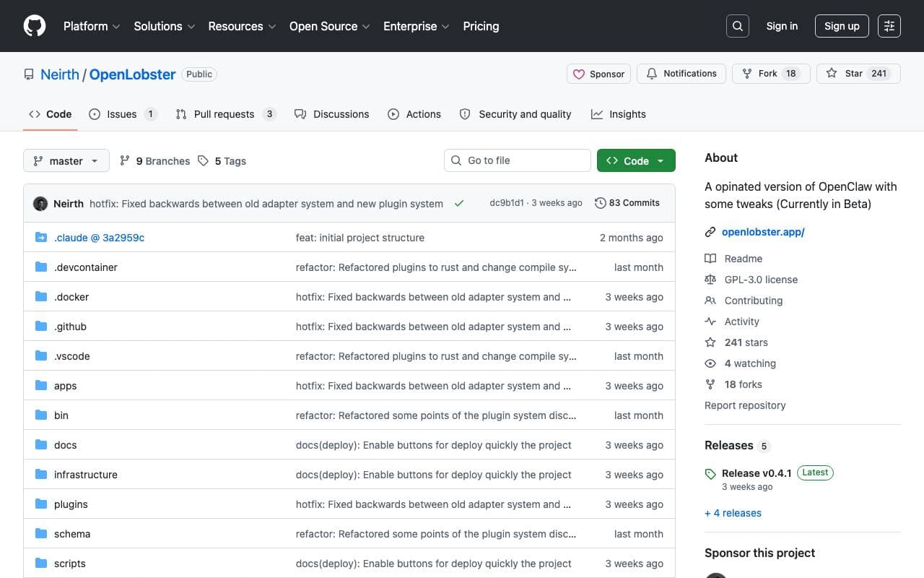
Task: Click the Sponsor heart button
Action: point(599,74)
